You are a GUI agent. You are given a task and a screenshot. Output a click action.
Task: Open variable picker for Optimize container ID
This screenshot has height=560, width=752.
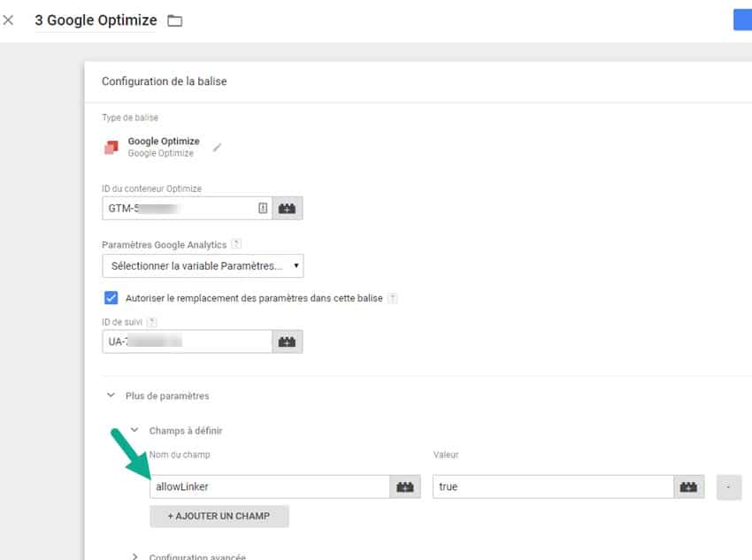coord(288,208)
